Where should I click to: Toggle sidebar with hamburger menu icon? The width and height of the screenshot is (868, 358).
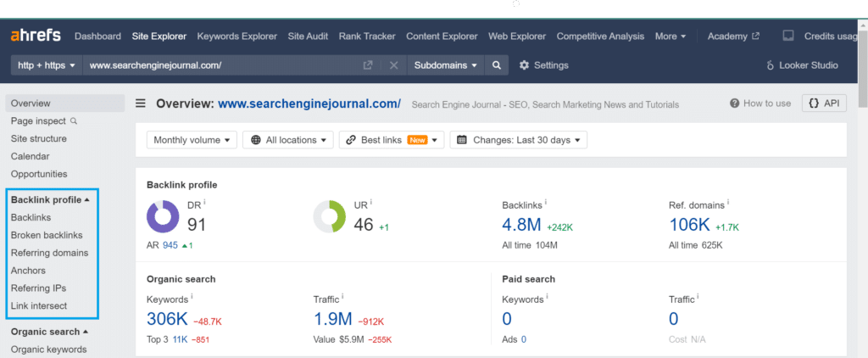(x=141, y=103)
